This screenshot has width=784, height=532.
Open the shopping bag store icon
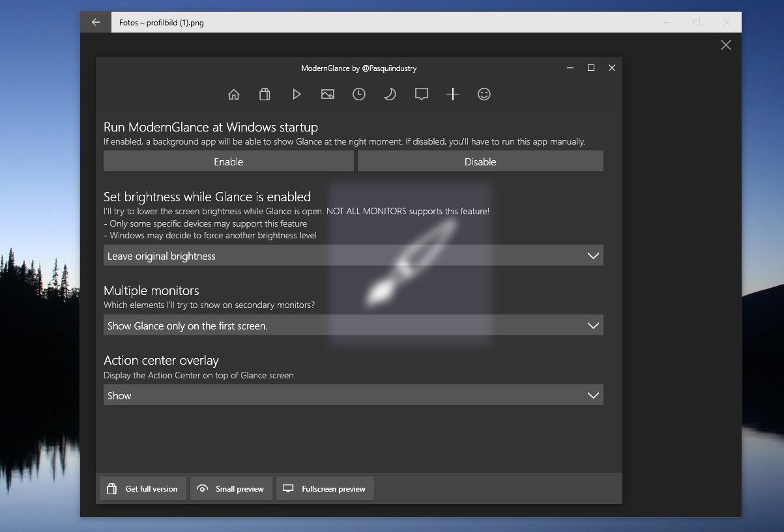pyautogui.click(x=265, y=94)
